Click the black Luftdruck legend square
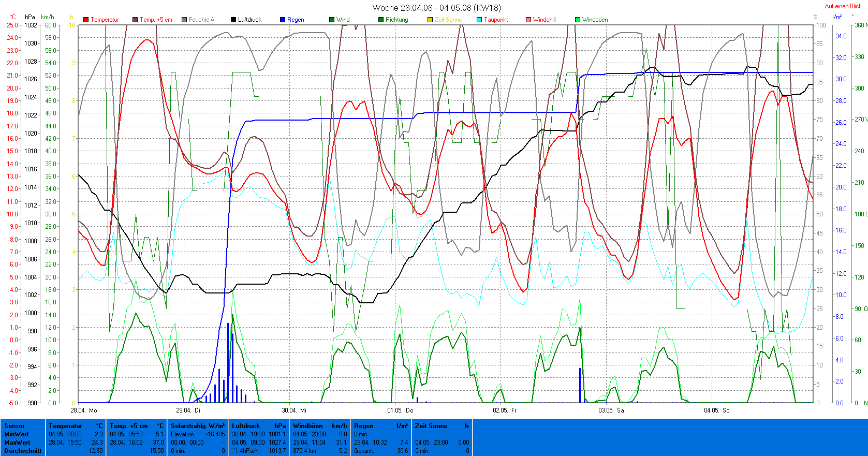The height and width of the screenshot is (456, 868). pos(233,20)
